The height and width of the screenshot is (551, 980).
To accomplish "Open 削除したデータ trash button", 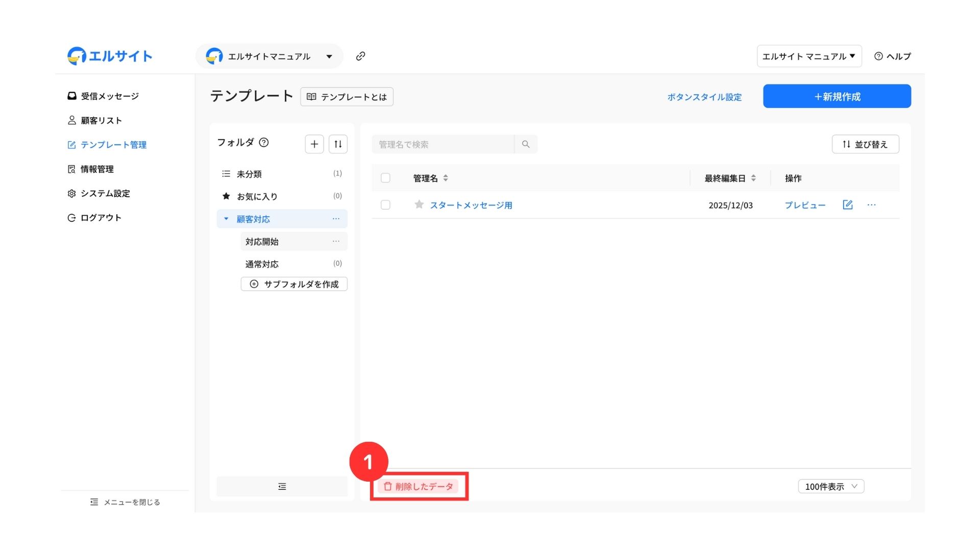I will click(419, 487).
